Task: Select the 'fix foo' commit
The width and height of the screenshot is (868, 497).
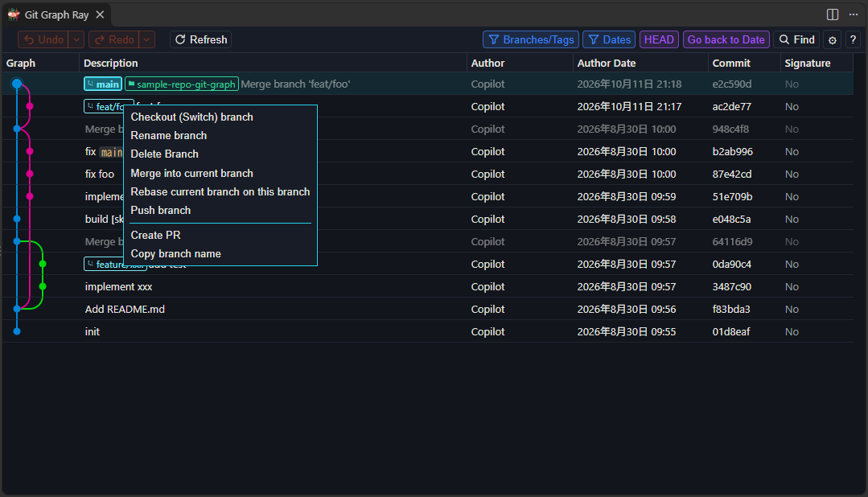Action: [x=427, y=174]
